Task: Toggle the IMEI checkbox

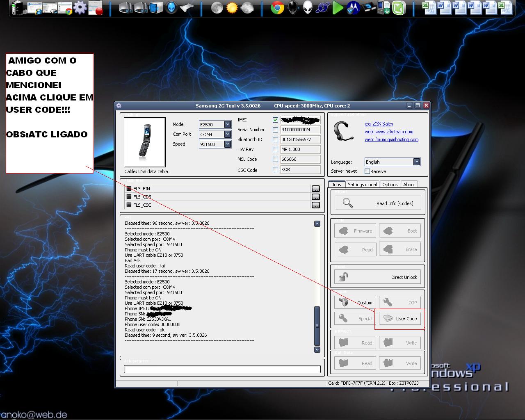Action: 275,120
